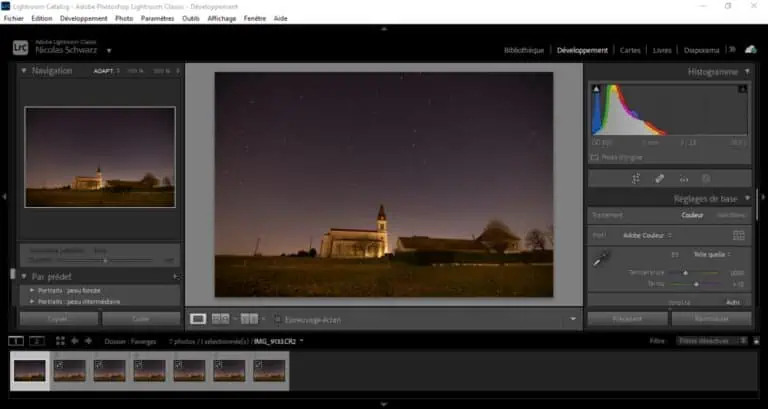Open the Développement menu
Viewport: 768px width, 409px height.
coord(84,19)
